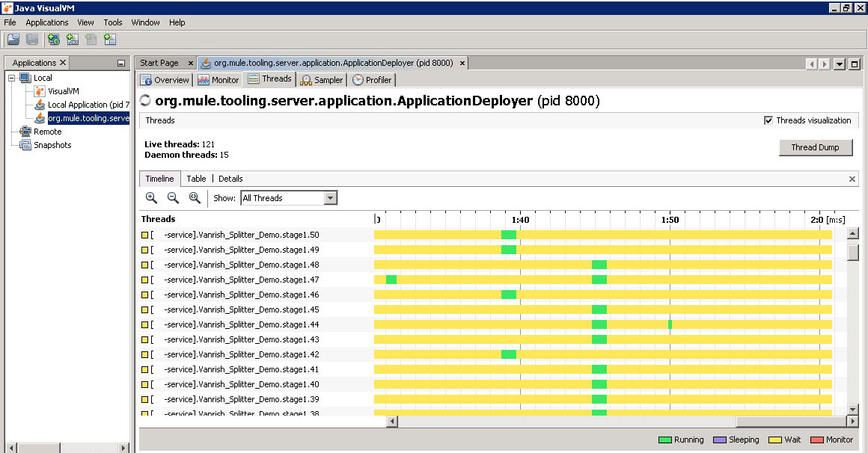Image resolution: width=868 pixels, height=453 pixels.
Task: Switch to the Profiler tab
Action: [x=372, y=80]
